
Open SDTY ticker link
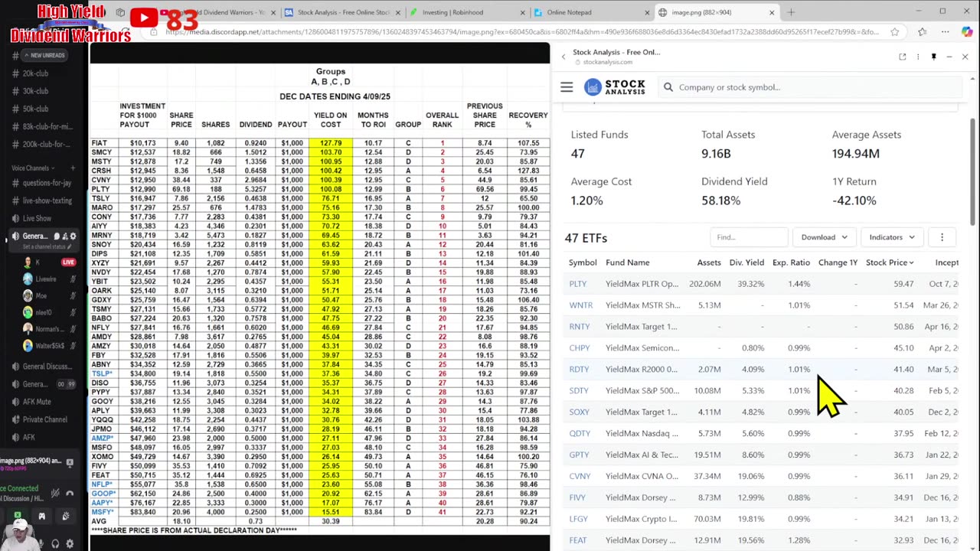[579, 391]
